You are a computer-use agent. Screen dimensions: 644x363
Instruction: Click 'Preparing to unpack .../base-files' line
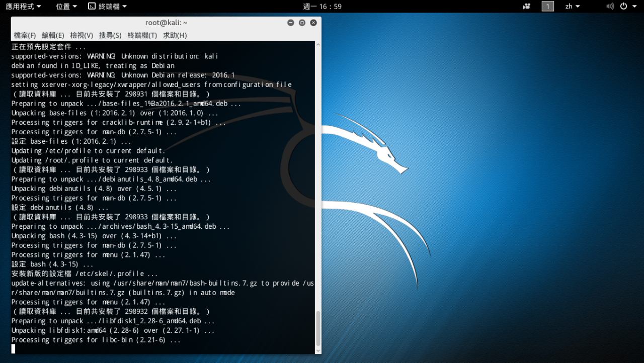point(126,104)
